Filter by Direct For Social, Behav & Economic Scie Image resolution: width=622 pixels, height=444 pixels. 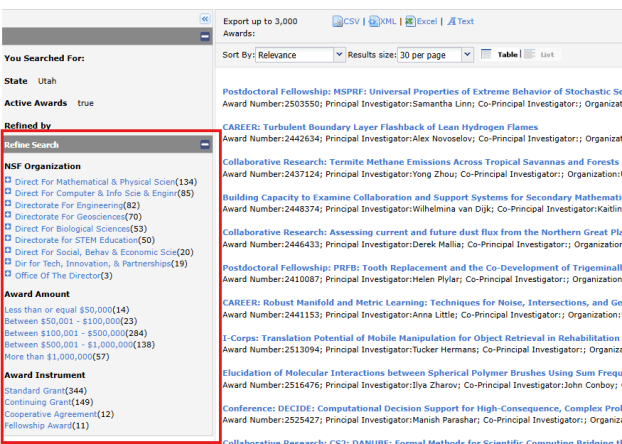[x=96, y=252]
